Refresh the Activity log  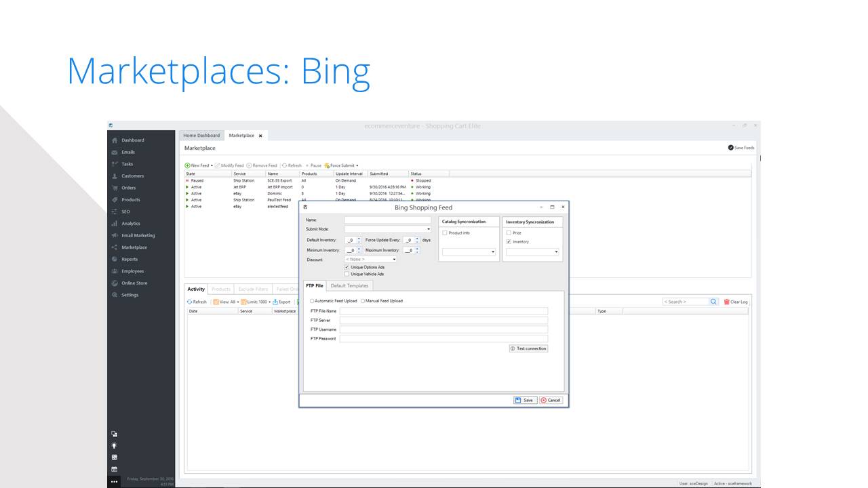(x=197, y=302)
